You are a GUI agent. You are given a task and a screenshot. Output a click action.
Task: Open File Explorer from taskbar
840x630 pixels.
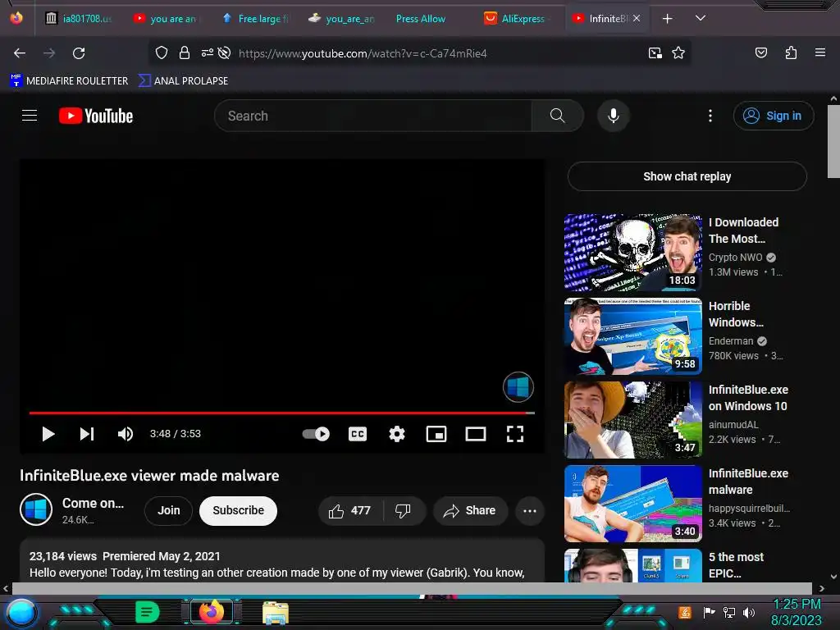click(276, 612)
